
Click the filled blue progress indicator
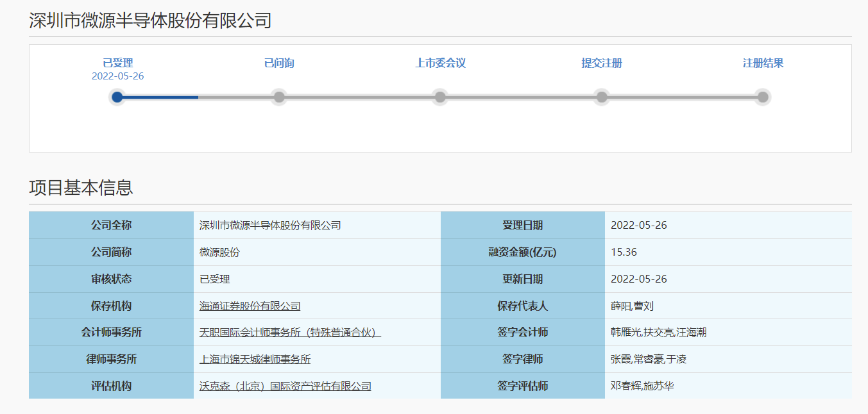point(160,97)
